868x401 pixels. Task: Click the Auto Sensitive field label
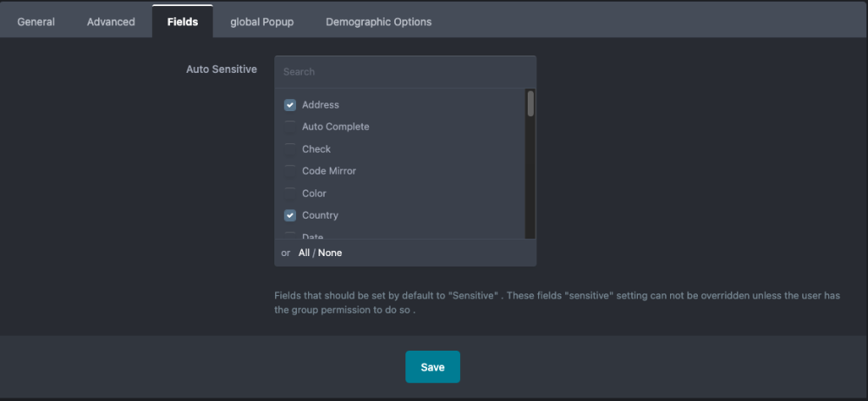click(x=221, y=69)
